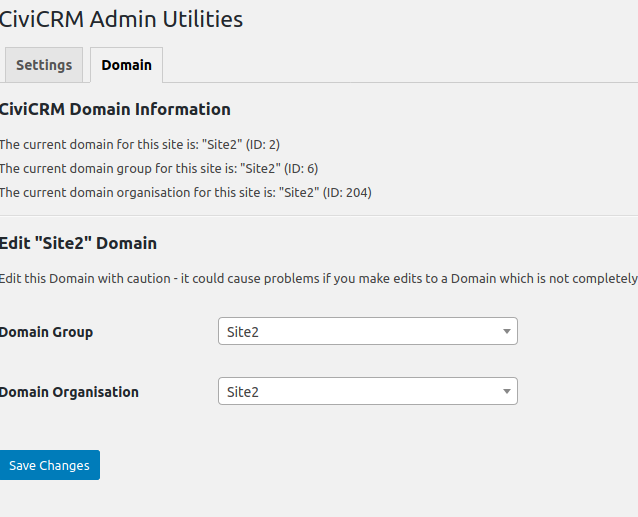Click the Domain Group field label

pyautogui.click(x=46, y=332)
